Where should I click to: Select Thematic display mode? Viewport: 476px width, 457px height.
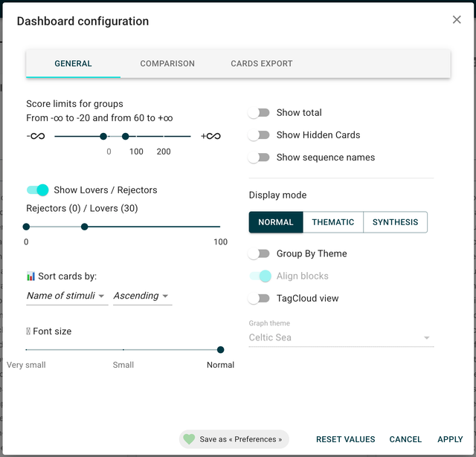tap(333, 222)
